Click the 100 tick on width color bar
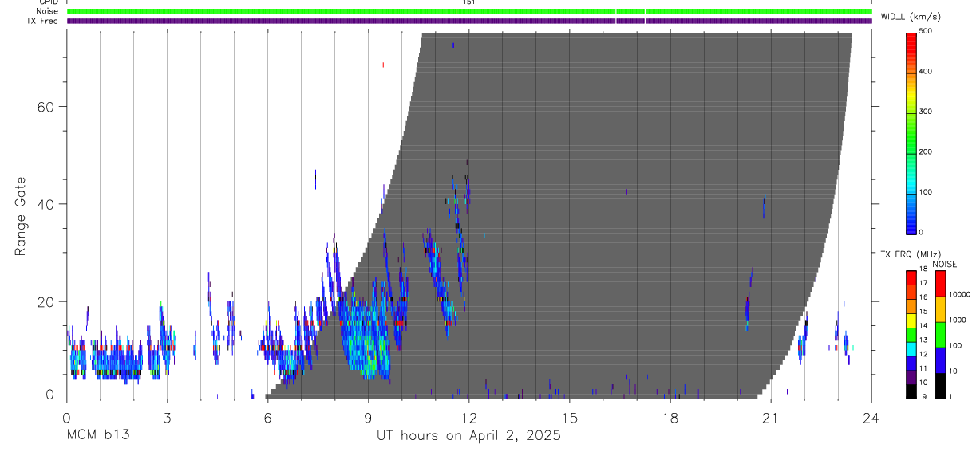Image resolution: width=980 pixels, height=452 pixels. point(926,192)
